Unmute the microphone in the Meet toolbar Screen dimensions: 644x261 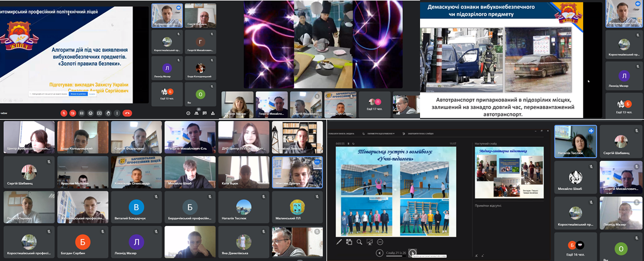[63, 113]
